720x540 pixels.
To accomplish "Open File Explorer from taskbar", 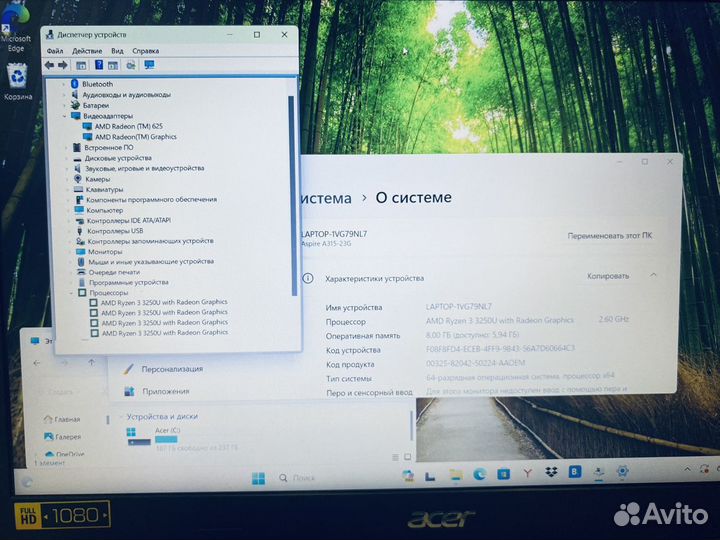I will tap(455, 475).
